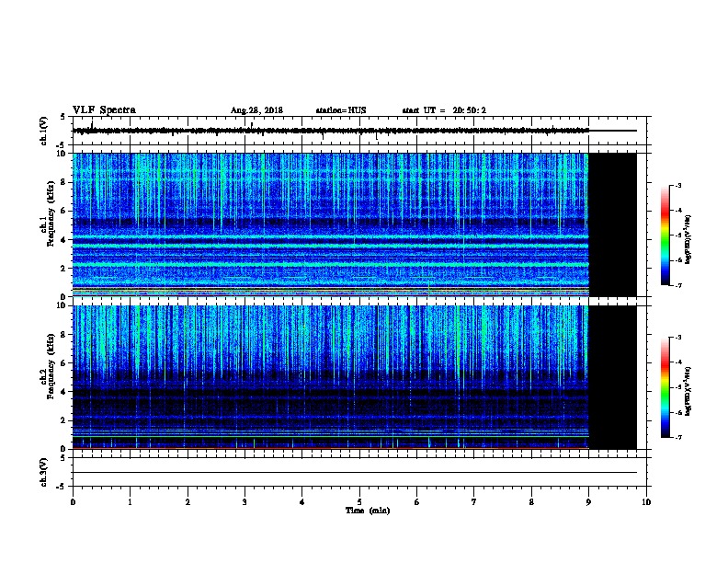Click the "Time (min)" axis label

tap(368, 511)
